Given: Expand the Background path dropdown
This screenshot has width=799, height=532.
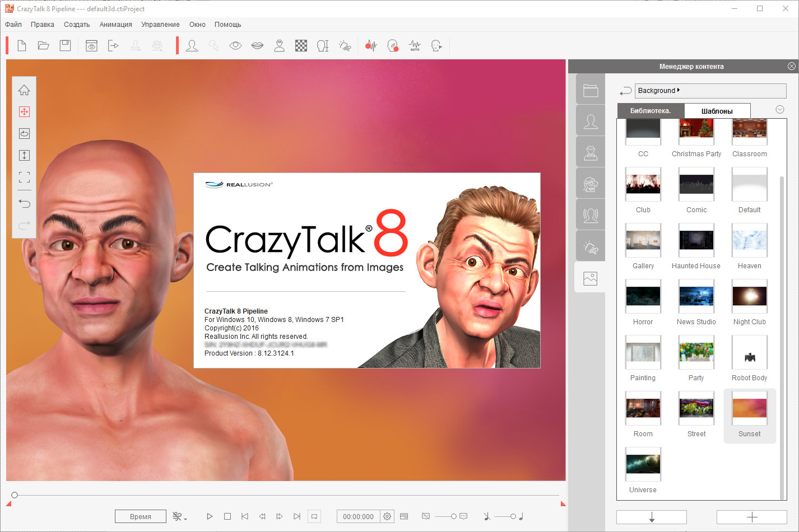Looking at the screenshot, I should coord(710,90).
